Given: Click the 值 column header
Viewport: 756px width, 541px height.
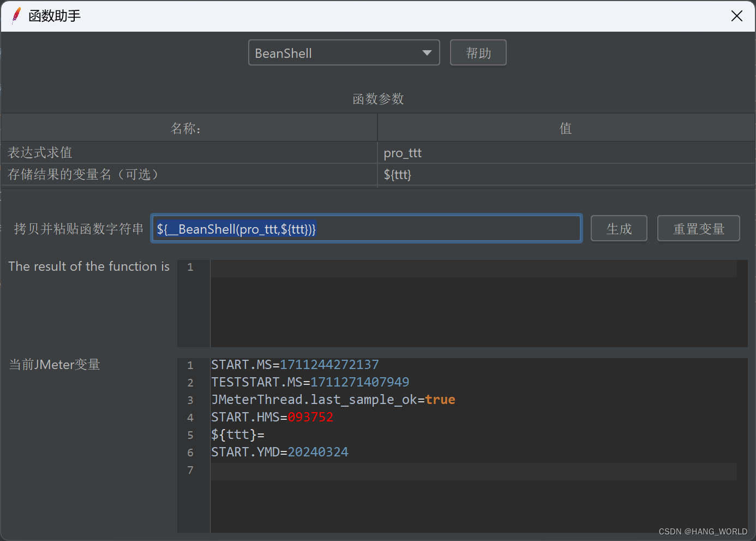Looking at the screenshot, I should point(566,128).
